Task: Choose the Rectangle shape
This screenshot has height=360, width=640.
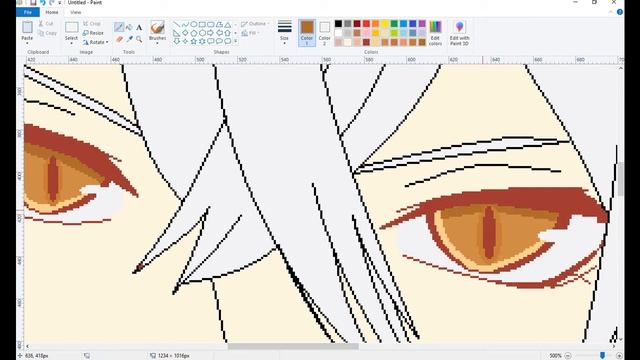Action: tap(202, 24)
